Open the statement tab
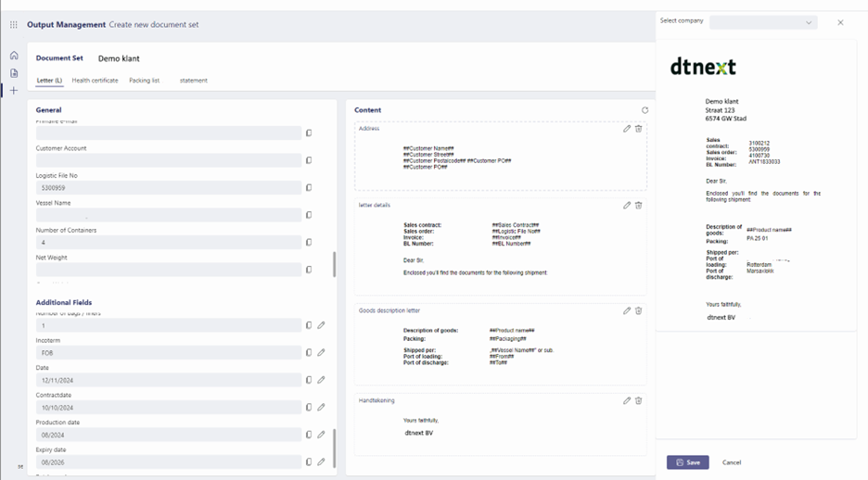 coord(193,81)
